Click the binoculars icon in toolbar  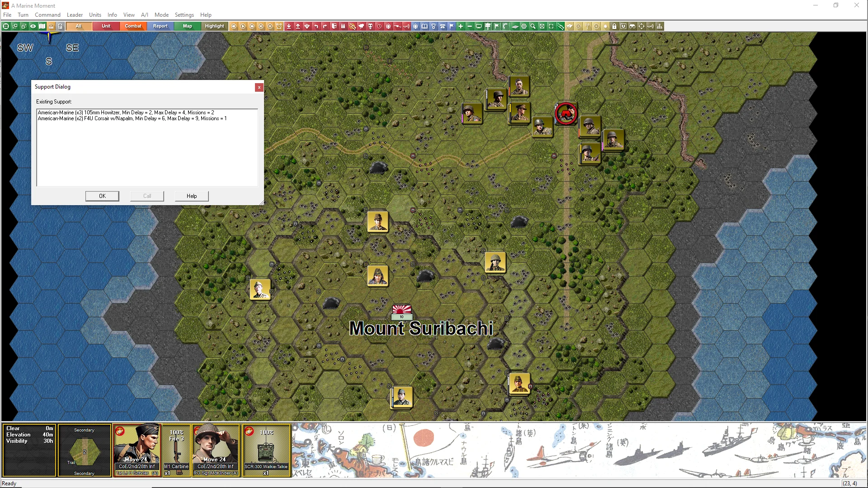coord(632,26)
